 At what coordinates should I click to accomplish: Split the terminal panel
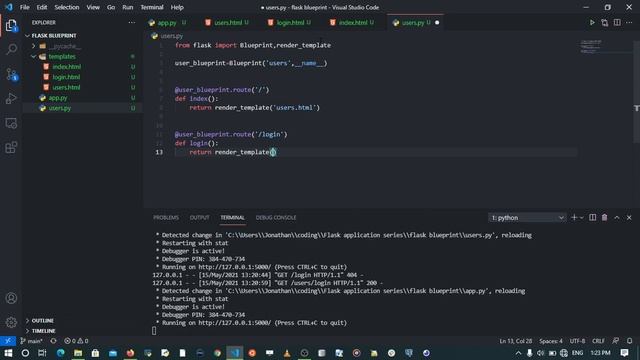click(593, 218)
